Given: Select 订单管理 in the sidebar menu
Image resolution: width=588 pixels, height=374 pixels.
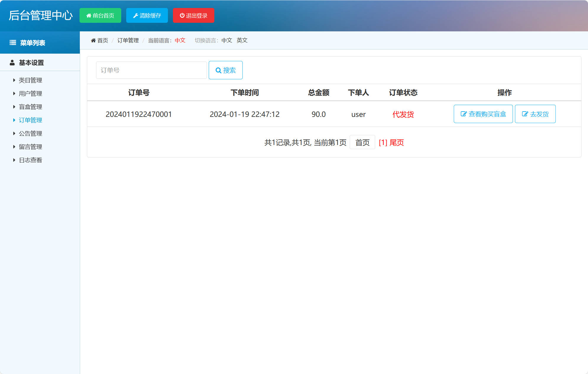Looking at the screenshot, I should [x=30, y=120].
